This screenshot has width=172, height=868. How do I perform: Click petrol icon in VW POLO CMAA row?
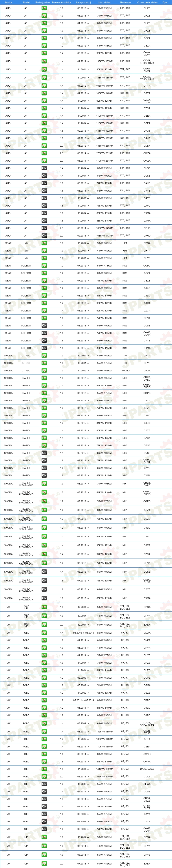[x=44, y=633]
